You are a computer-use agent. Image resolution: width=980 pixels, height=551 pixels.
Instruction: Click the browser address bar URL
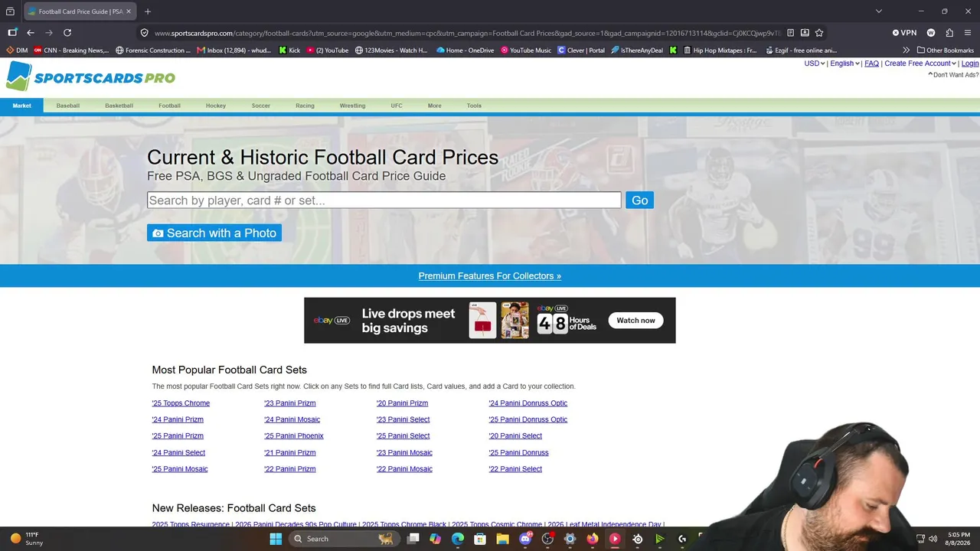pyautogui.click(x=467, y=33)
